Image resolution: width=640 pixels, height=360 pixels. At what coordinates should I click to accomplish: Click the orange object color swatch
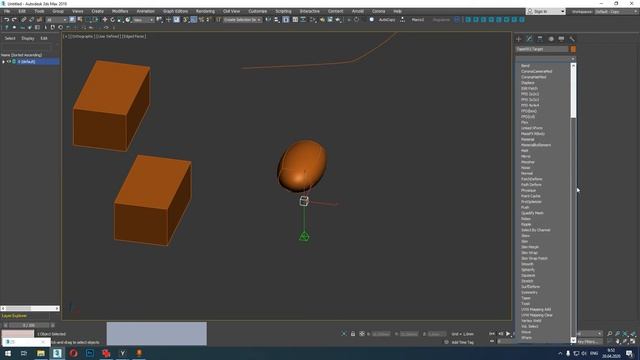[x=573, y=49]
